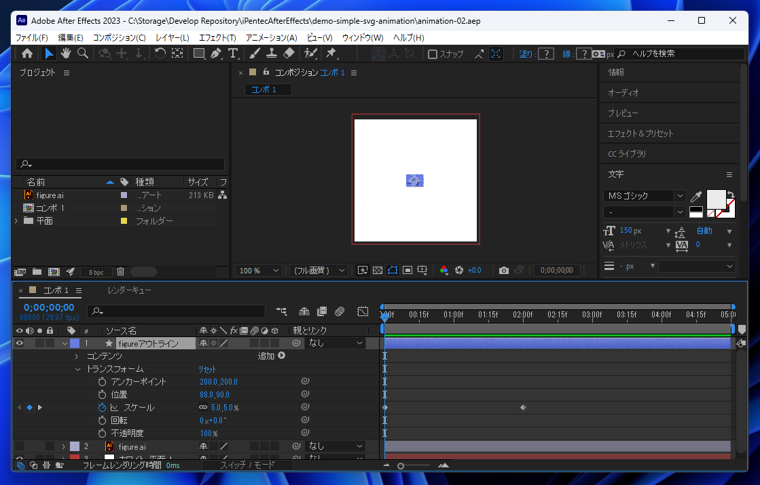Select the Clone Stamp tool
Image resolution: width=760 pixels, height=485 pixels.
pos(272,53)
